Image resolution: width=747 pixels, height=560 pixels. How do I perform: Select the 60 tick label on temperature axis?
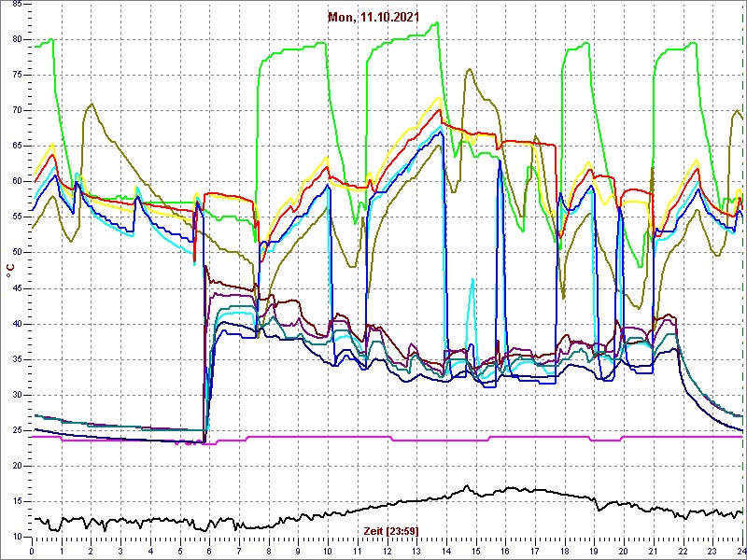pyautogui.click(x=16, y=182)
